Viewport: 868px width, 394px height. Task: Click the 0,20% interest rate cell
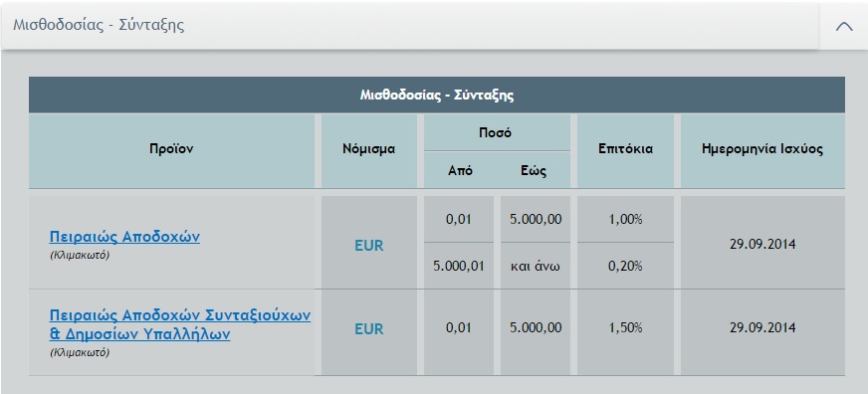click(625, 266)
